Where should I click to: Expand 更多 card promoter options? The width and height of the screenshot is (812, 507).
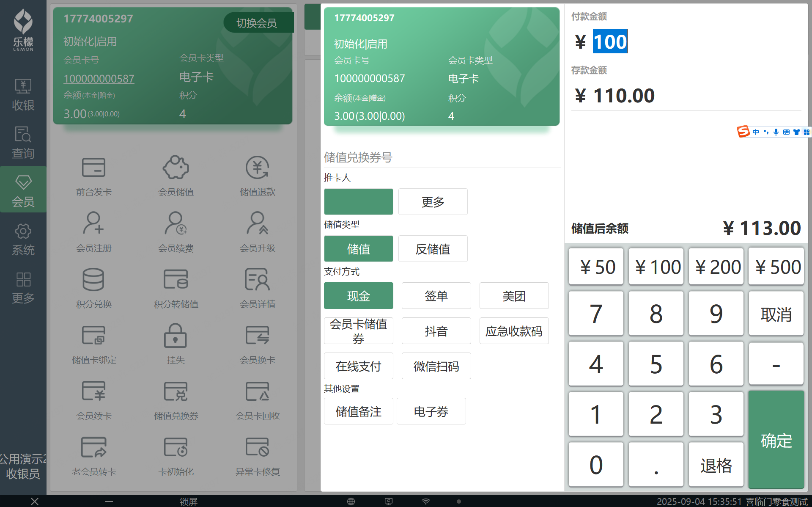(x=433, y=202)
